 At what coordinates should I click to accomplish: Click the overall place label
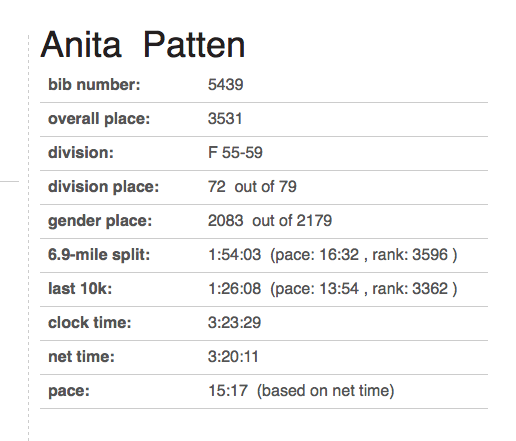[99, 119]
